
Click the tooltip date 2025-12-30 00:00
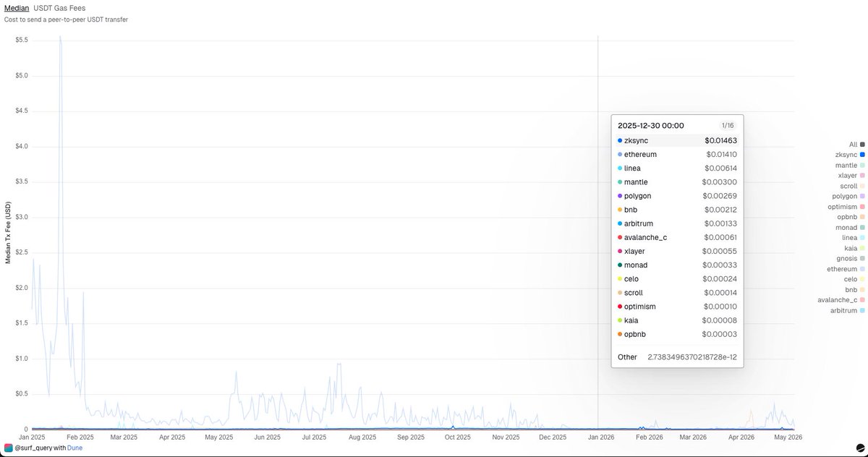point(651,126)
